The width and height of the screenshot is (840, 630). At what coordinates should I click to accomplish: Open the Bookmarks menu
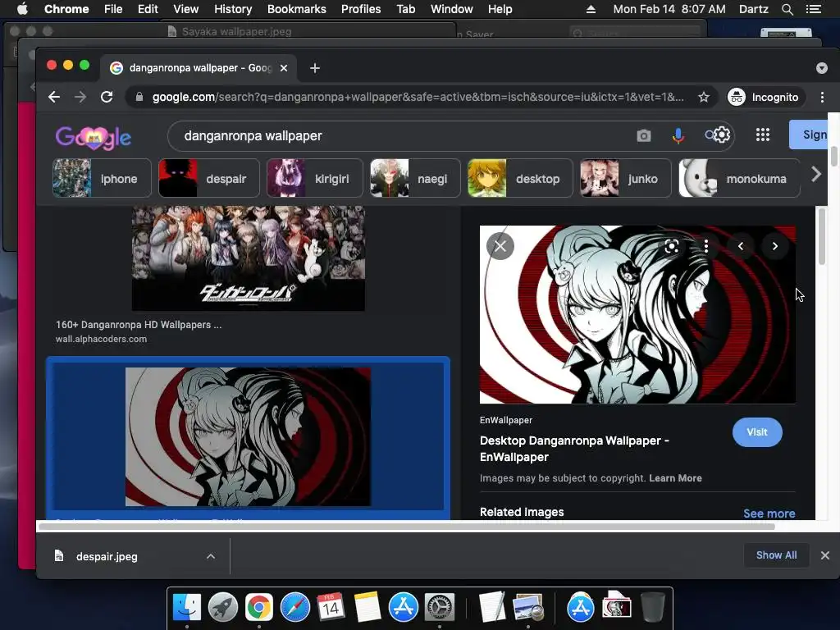click(x=296, y=9)
